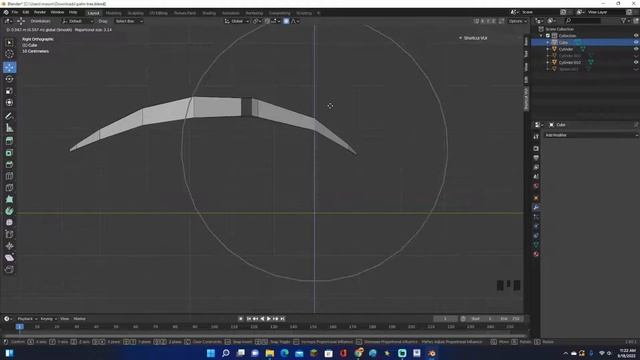640x360 pixels.
Task: Toggle visibility eye of Cube object
Action: click(x=636, y=42)
